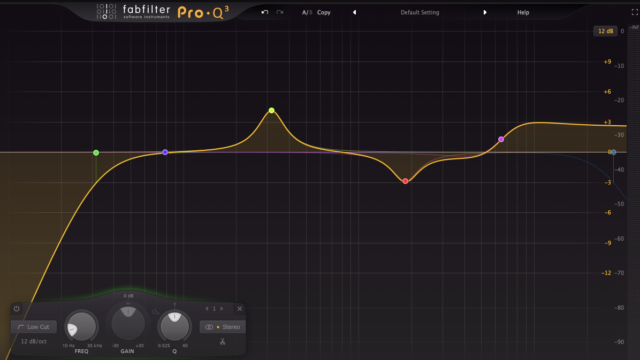
Task: Open the Low Cut shape dropdown
Action: tap(34, 327)
